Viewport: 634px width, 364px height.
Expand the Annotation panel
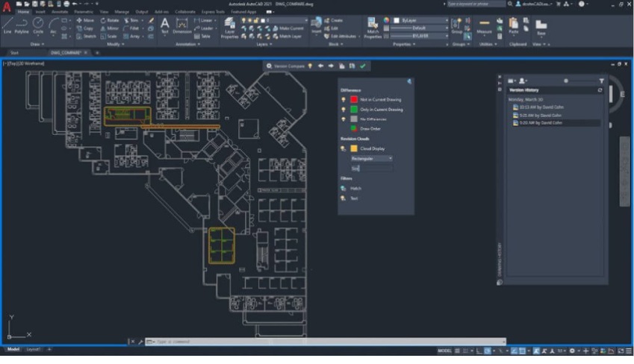187,44
